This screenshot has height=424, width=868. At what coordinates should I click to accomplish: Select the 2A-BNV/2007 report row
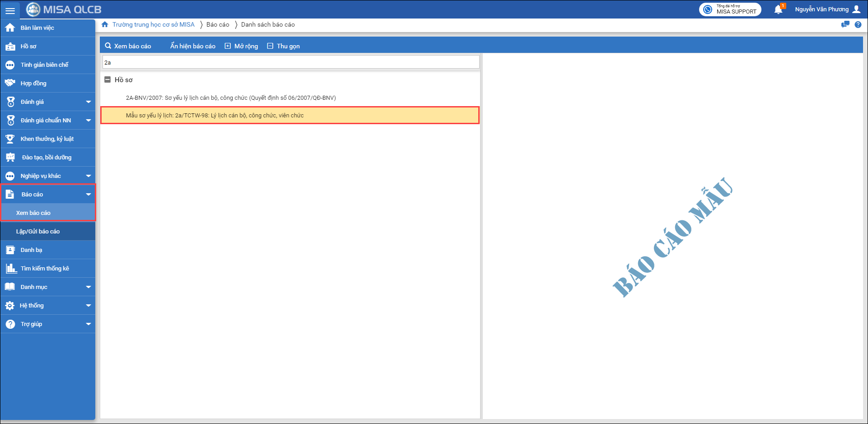coord(231,98)
